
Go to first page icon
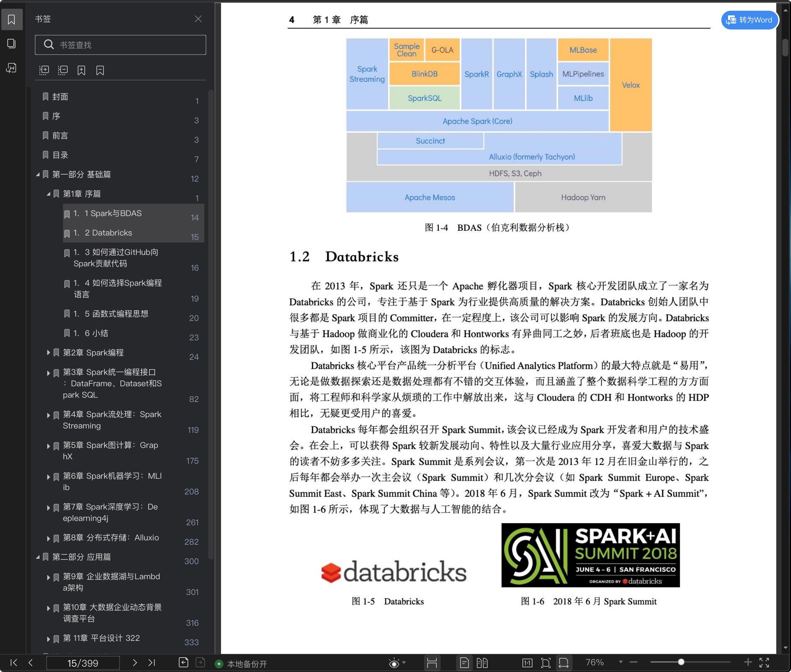[x=14, y=663]
